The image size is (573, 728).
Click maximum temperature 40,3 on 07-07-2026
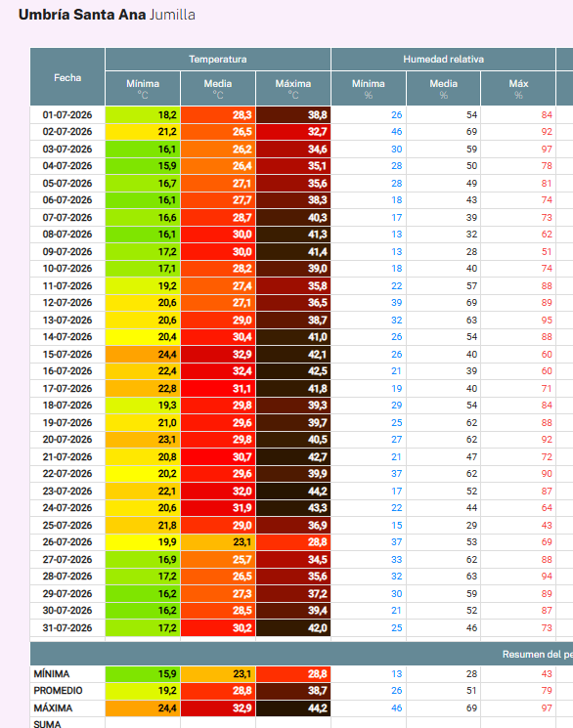(x=293, y=217)
